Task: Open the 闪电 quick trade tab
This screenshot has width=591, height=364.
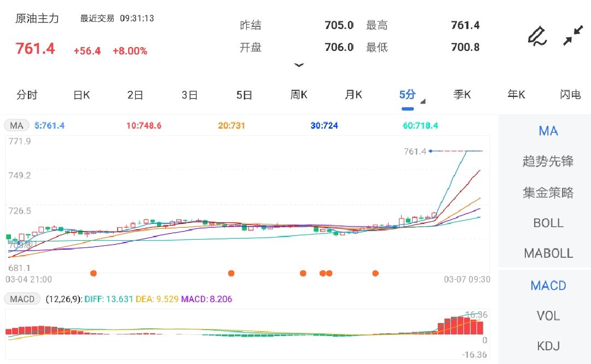Action: coord(570,95)
